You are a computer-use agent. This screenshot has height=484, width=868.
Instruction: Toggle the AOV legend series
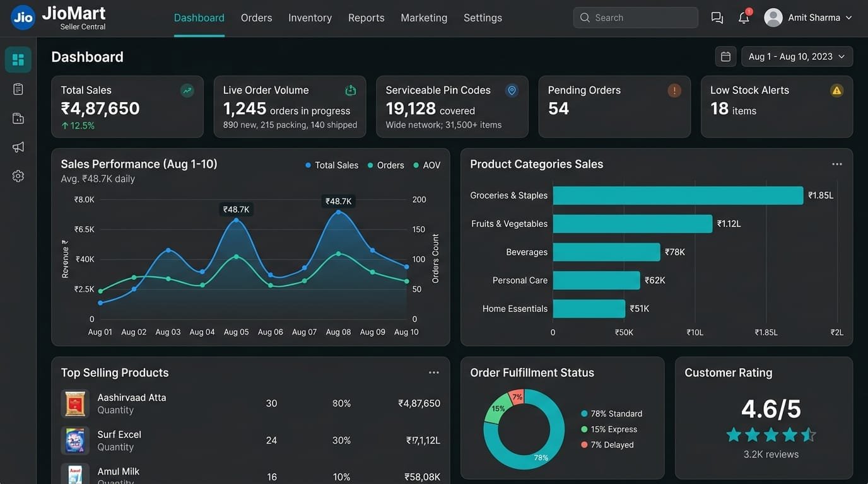tap(427, 165)
